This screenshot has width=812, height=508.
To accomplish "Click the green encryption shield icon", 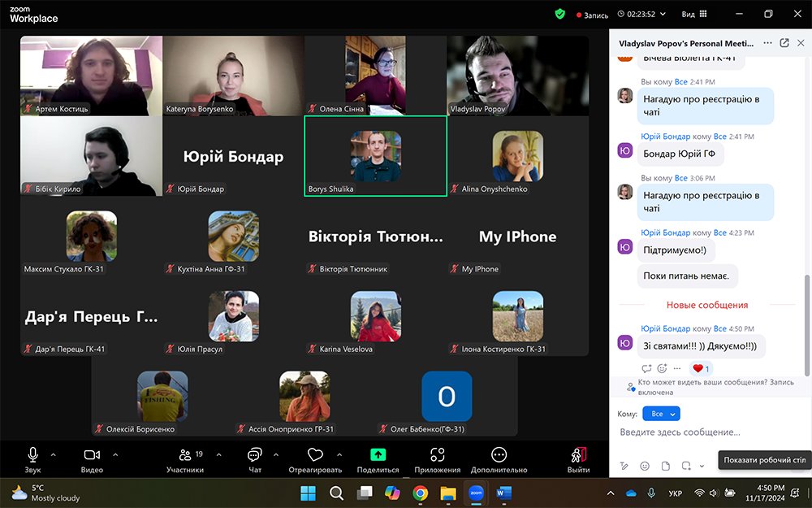I will pyautogui.click(x=559, y=14).
